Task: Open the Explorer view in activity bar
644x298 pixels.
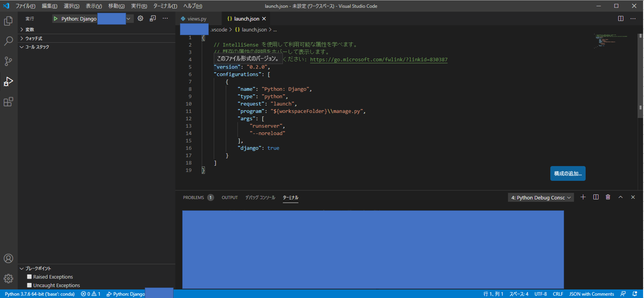Action: tap(8, 21)
